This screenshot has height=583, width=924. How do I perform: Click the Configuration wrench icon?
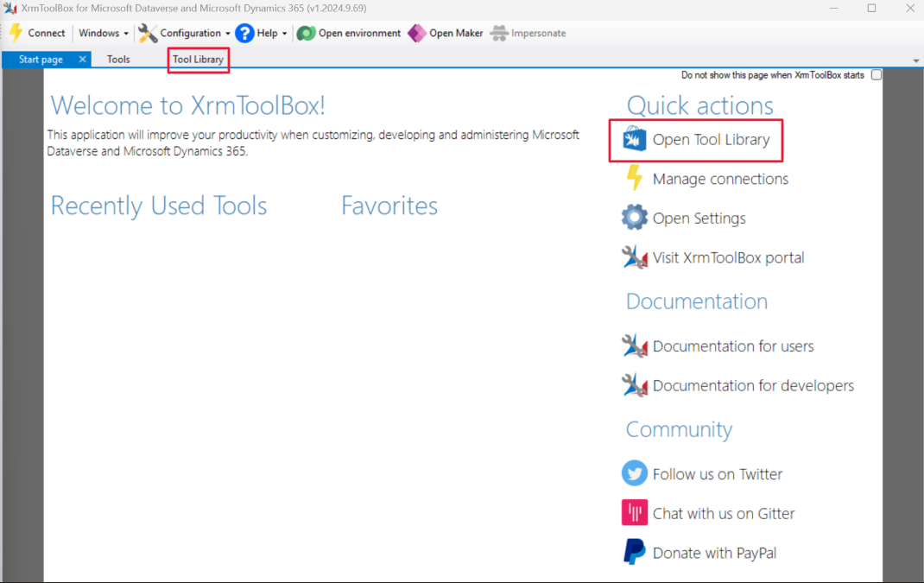[x=148, y=33]
